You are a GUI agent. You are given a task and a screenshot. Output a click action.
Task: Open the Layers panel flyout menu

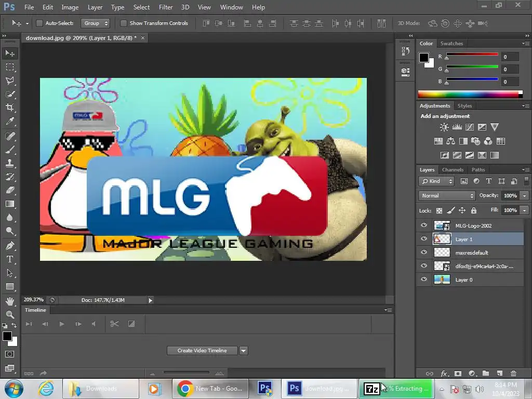[x=526, y=170]
